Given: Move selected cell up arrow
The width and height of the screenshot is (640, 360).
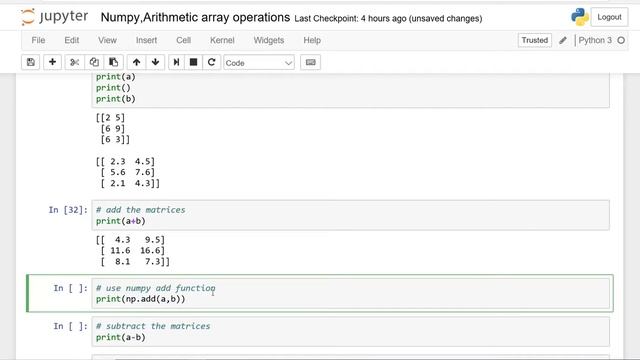Looking at the screenshot, I should tap(136, 62).
